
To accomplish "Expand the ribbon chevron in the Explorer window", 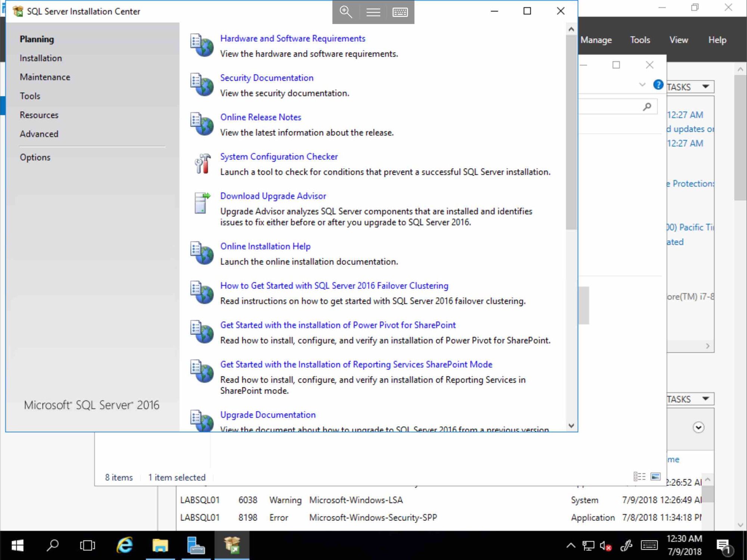I will point(642,85).
